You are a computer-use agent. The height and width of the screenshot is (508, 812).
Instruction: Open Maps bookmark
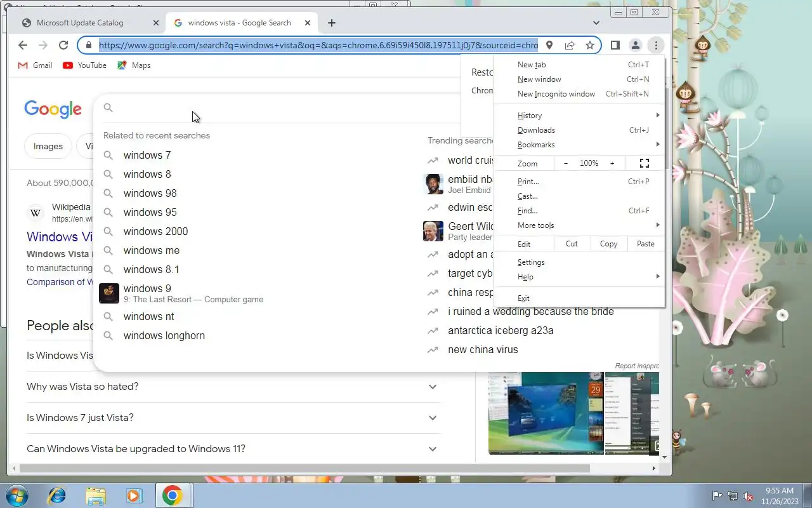[x=134, y=65]
